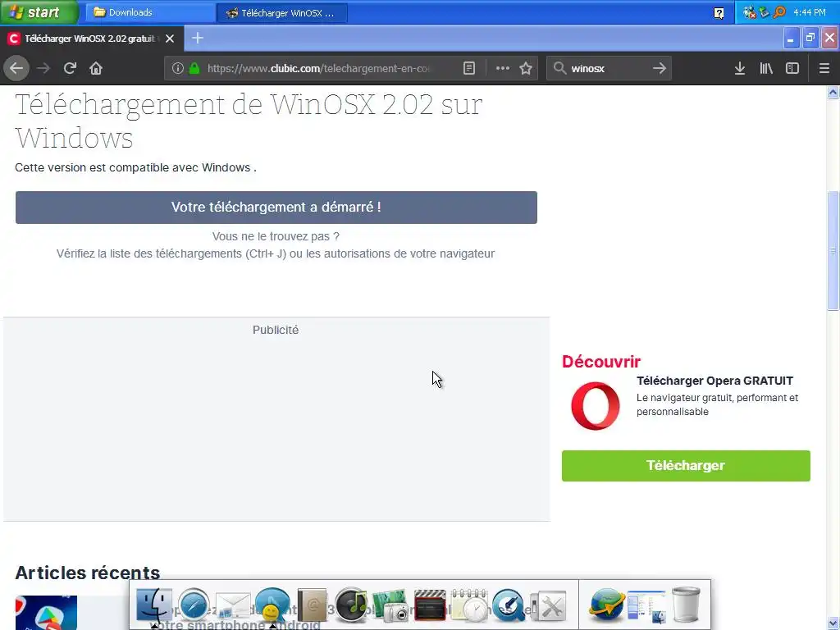Click the winosx search box
840x630 pixels.
(609, 68)
